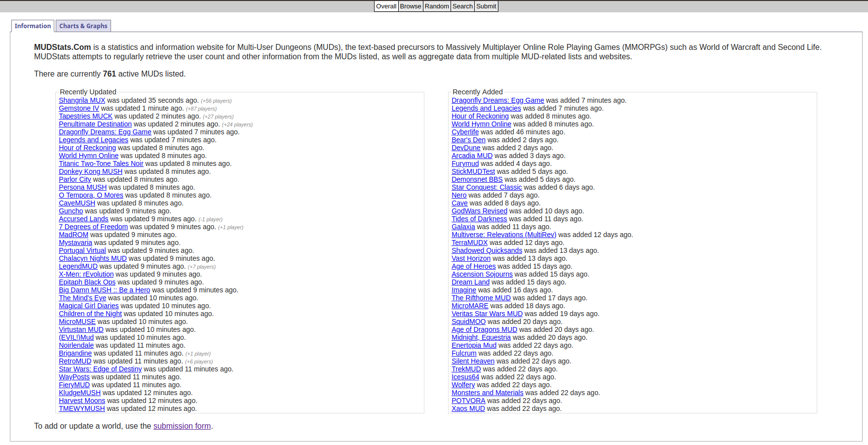The width and height of the screenshot is (868, 445).
Task: Open Tides of Darkness link
Action: click(x=479, y=219)
